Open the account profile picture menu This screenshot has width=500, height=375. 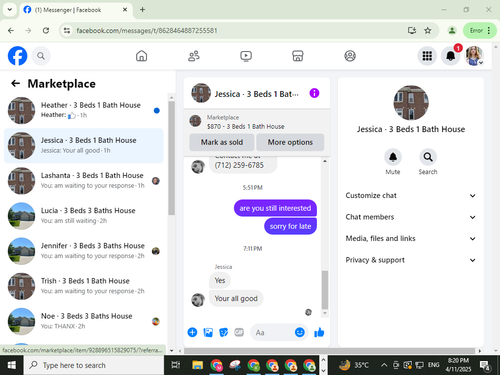474,56
